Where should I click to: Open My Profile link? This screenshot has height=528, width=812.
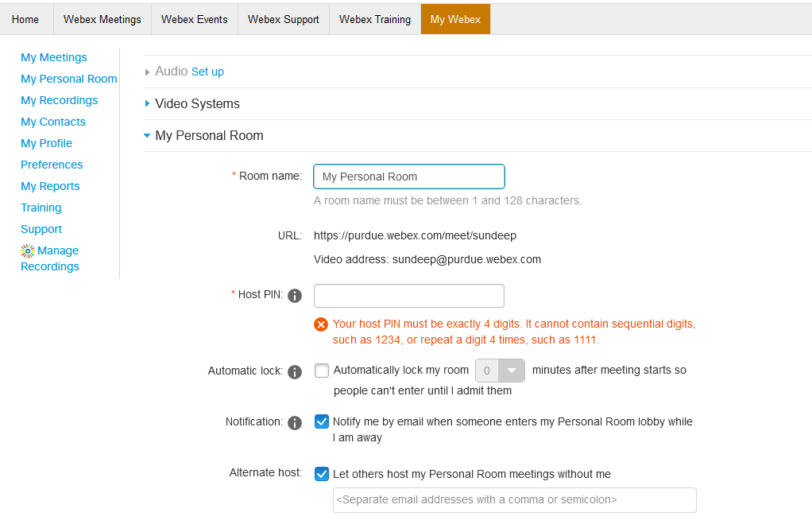tap(47, 143)
